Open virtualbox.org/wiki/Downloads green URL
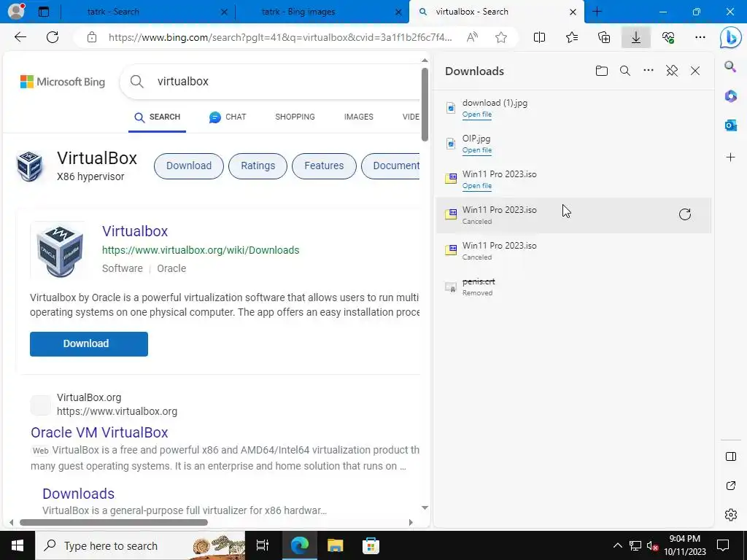The height and width of the screenshot is (560, 747). pyautogui.click(x=201, y=251)
